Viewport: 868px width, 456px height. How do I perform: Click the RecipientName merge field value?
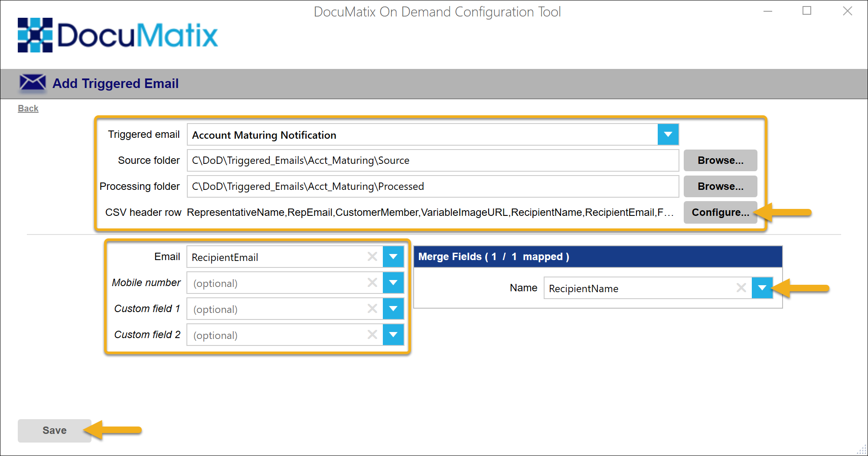(x=584, y=289)
